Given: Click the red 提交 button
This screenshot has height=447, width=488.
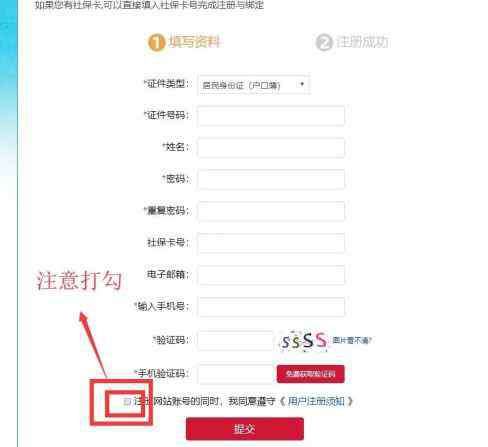Looking at the screenshot, I should point(245,429).
